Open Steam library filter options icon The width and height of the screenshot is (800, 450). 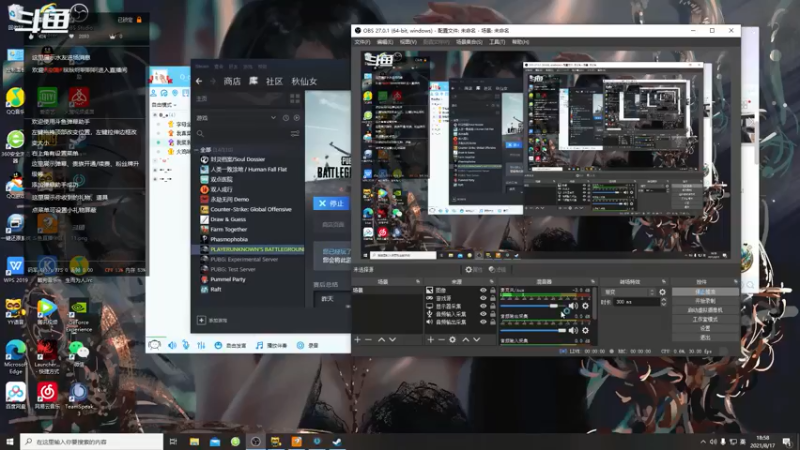(x=295, y=134)
